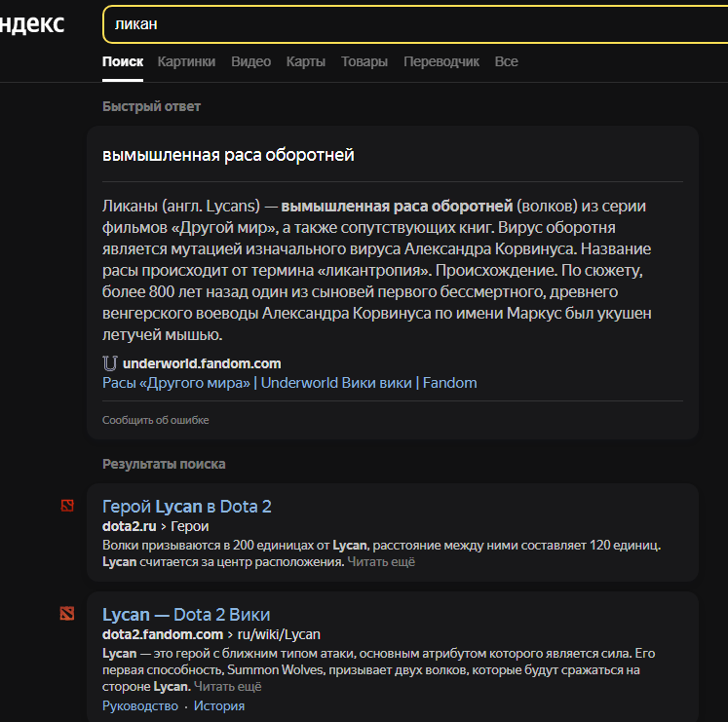Viewport: 728px width, 722px height.
Task: Click 'Читать ещё' in the dota2.fandom.com result
Action: coord(227,687)
